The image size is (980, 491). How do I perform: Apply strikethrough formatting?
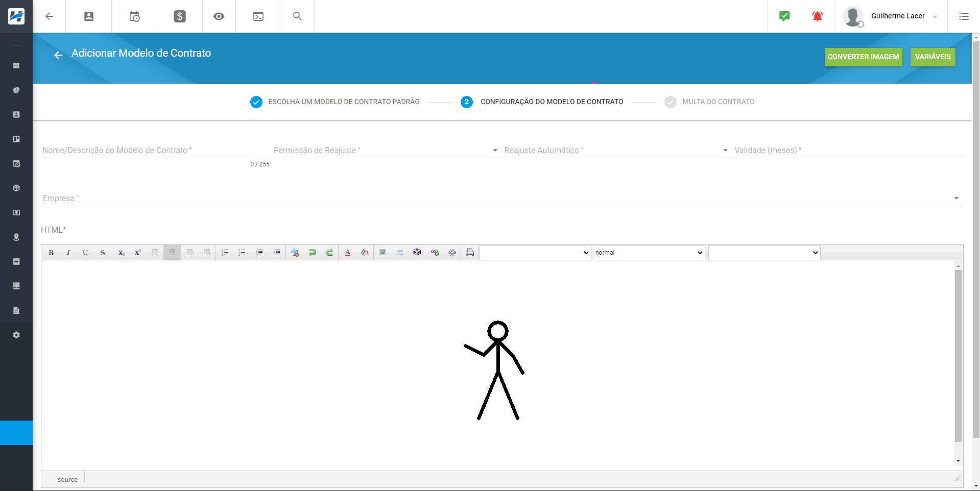pyautogui.click(x=103, y=253)
